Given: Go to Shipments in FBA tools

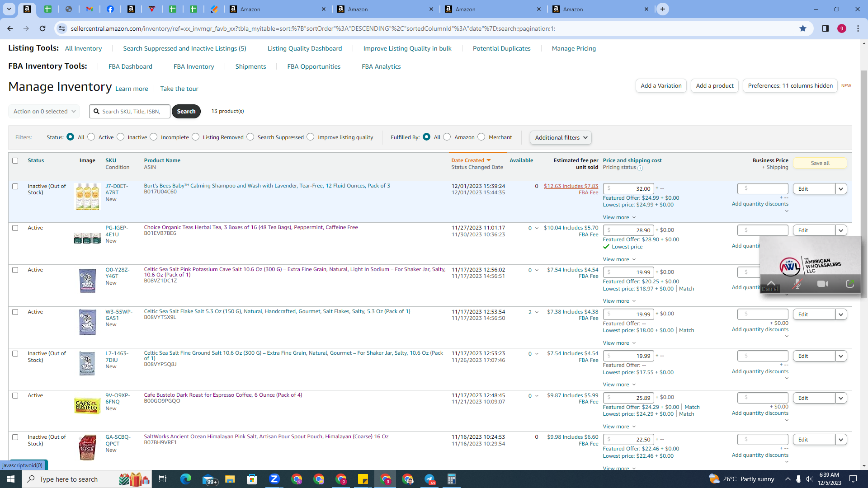Looking at the screenshot, I should point(250,66).
